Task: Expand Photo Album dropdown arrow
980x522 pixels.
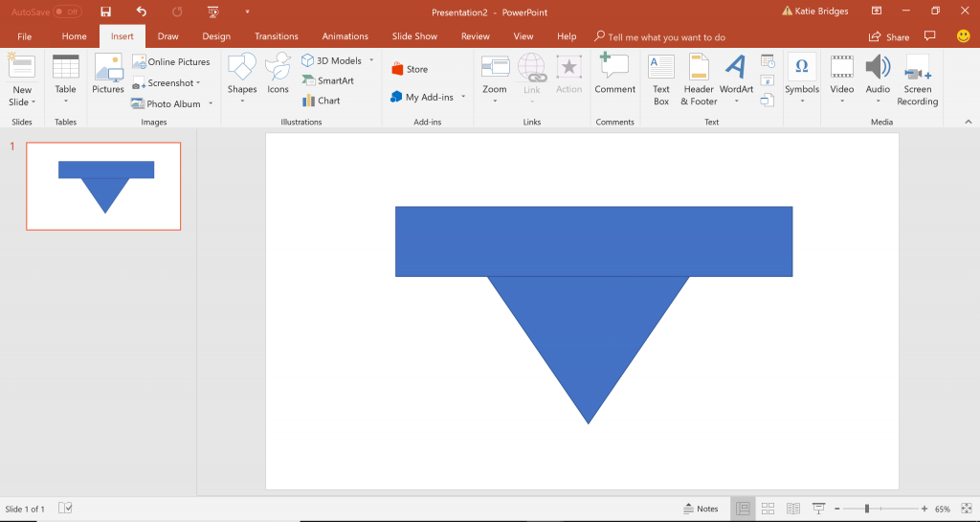Action: click(x=211, y=103)
